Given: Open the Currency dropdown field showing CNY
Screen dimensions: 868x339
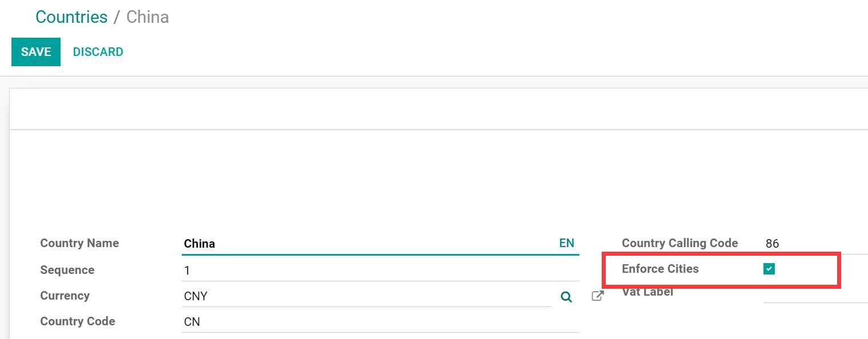Looking at the screenshot, I should (366, 296).
